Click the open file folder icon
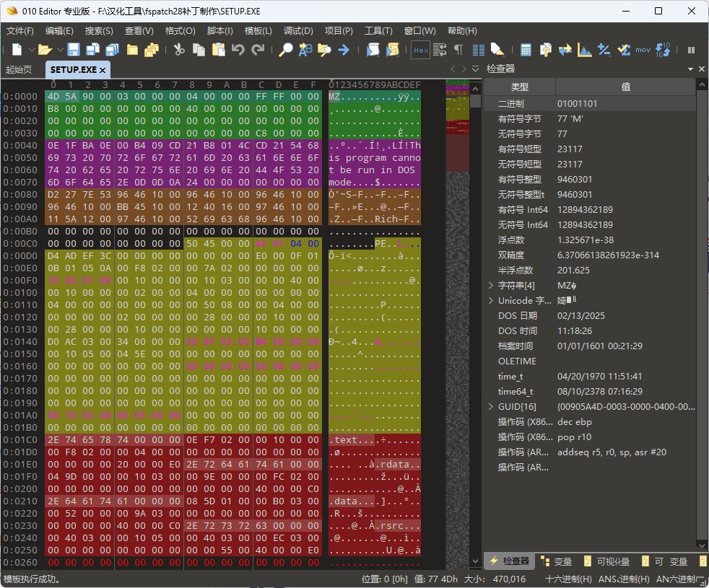Screen dimensions: 709x588 [x=44, y=49]
